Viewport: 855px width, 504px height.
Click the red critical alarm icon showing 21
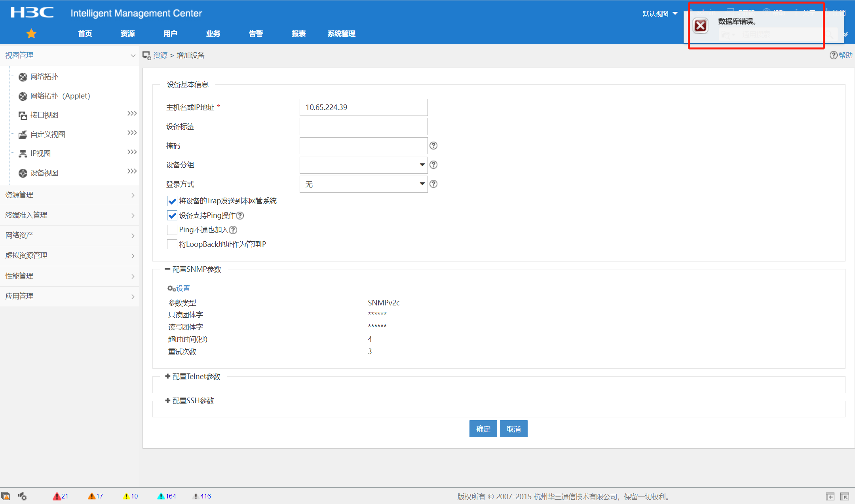57,496
